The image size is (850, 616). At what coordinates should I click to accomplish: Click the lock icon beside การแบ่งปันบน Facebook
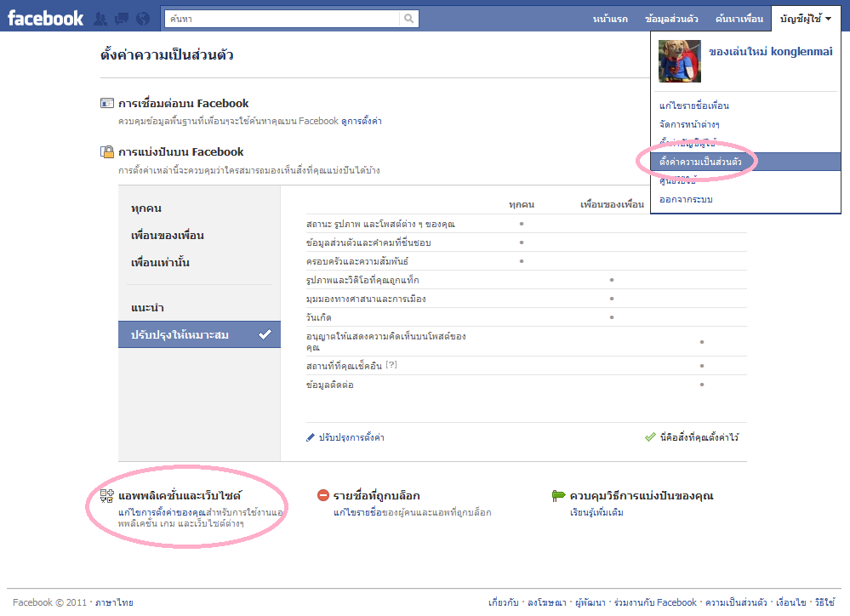107,151
